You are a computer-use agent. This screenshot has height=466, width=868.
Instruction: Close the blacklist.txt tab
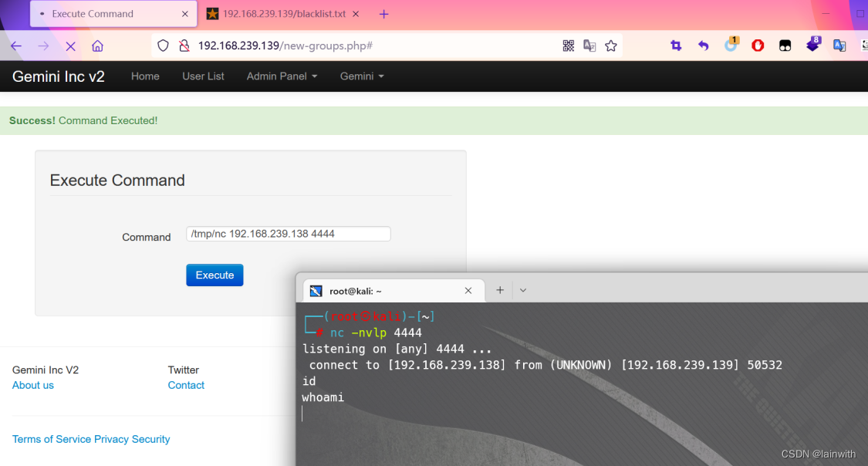pyautogui.click(x=356, y=14)
